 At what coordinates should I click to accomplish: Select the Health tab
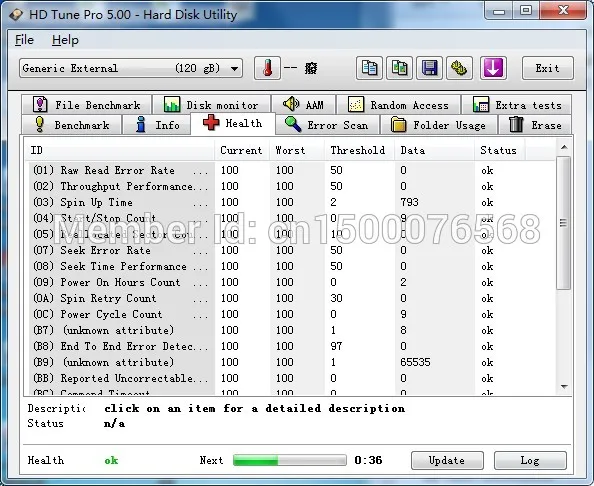[233, 123]
